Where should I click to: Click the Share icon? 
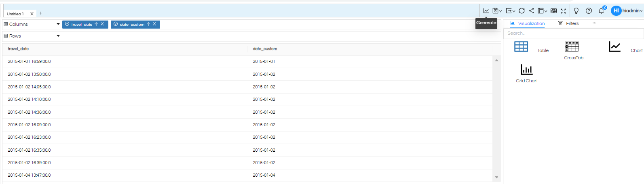(531, 11)
